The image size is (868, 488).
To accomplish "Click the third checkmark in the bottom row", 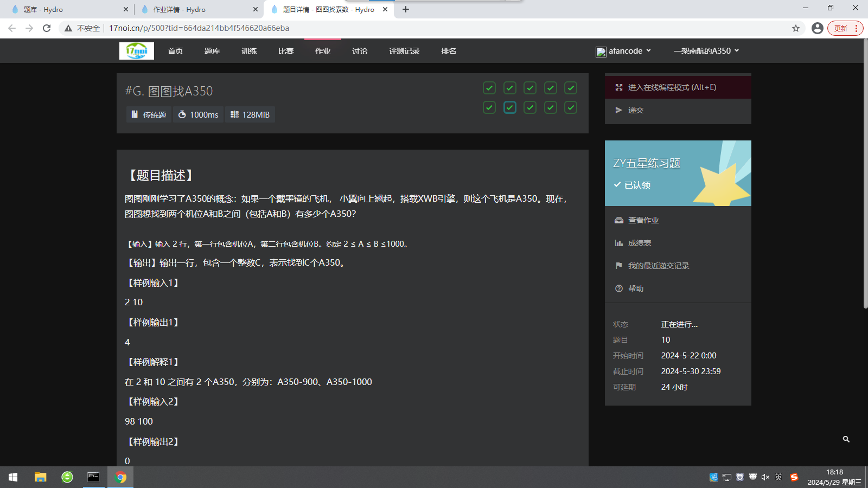I will tap(530, 107).
